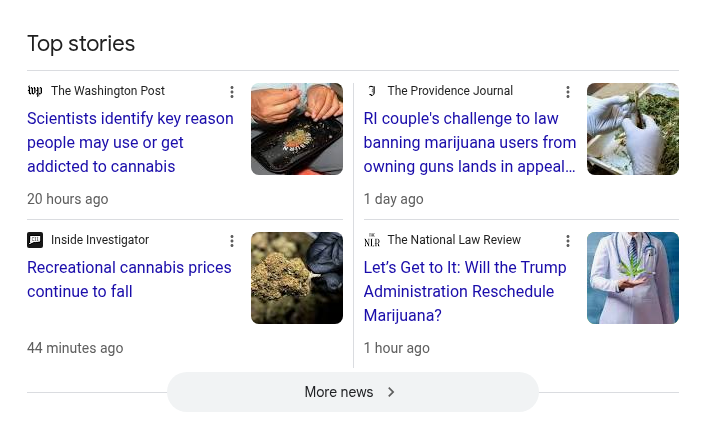The height and width of the screenshot is (447, 712).
Task: Click the More news button
Action: click(x=339, y=392)
